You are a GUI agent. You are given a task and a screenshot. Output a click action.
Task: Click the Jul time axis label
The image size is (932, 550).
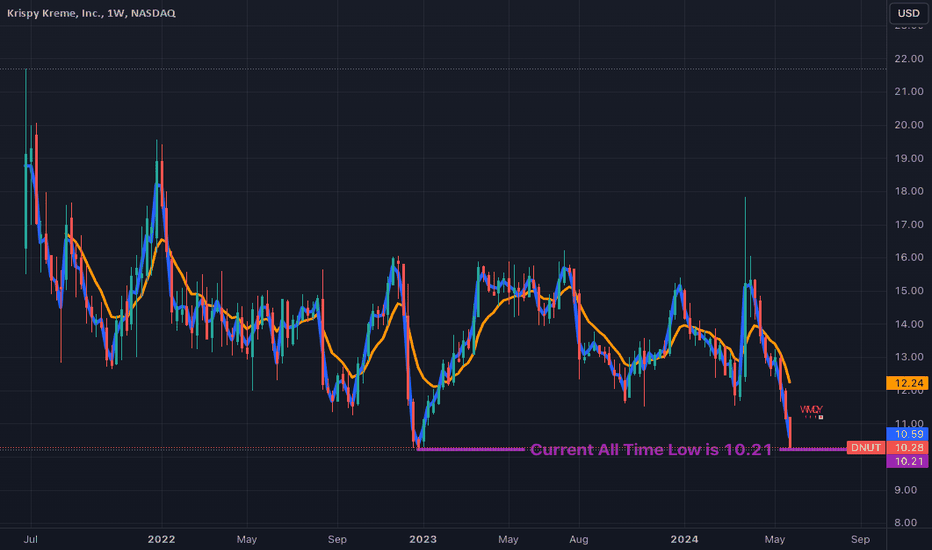click(30, 539)
